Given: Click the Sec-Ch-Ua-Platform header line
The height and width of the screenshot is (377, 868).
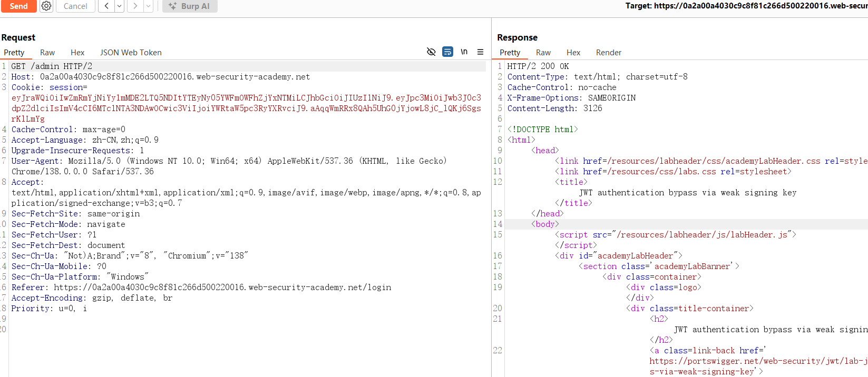Looking at the screenshot, I should pos(80,277).
